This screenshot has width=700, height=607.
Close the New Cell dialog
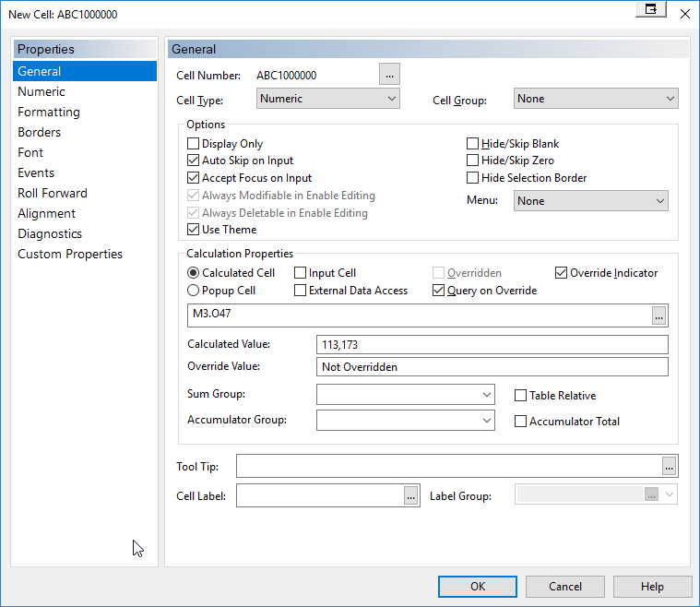pos(685,14)
